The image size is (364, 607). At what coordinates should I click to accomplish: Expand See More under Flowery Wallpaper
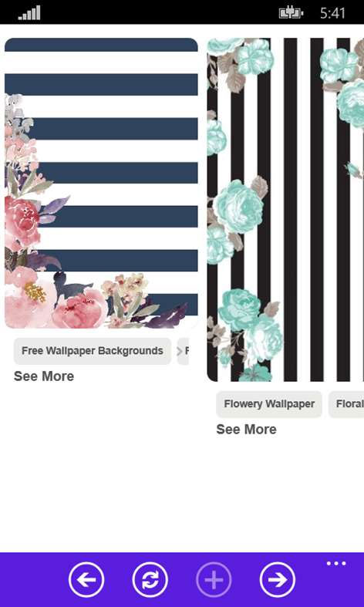tap(246, 430)
